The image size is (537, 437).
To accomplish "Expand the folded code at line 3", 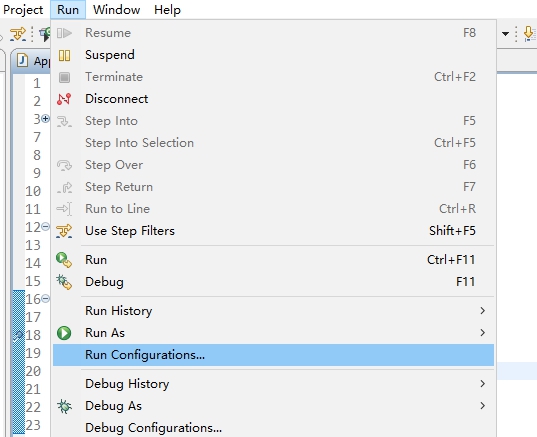I will [45, 118].
